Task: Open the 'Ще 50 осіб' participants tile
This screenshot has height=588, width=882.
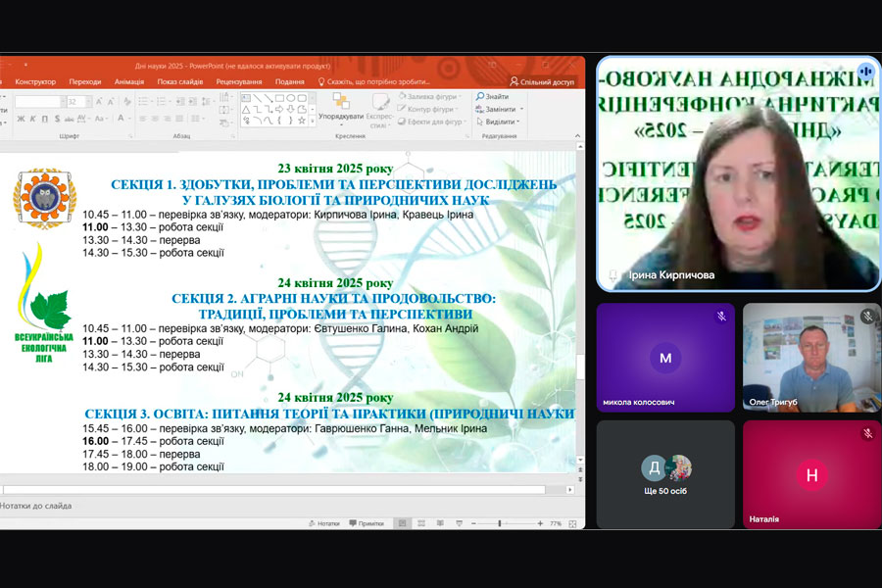Action: tap(665, 474)
